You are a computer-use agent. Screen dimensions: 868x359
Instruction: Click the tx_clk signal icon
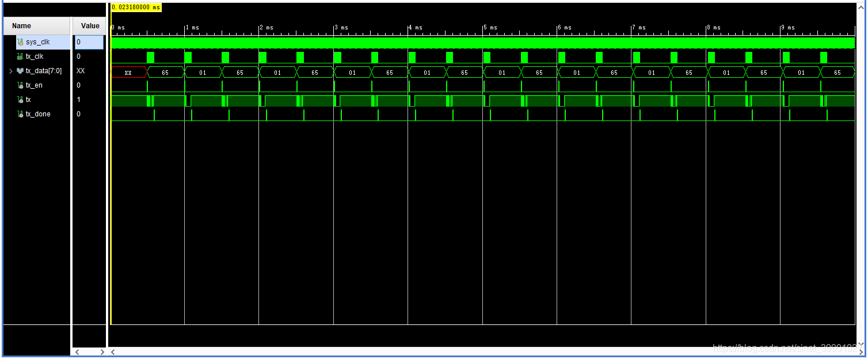(20, 56)
